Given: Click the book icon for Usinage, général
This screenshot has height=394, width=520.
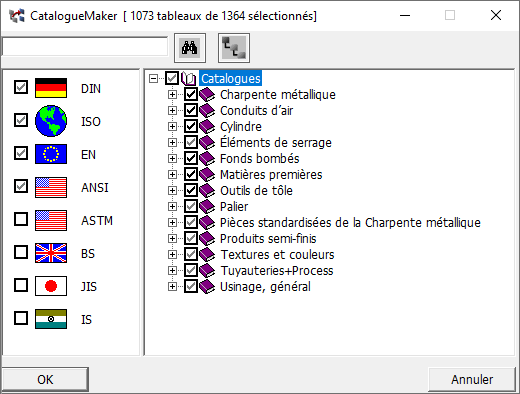Looking at the screenshot, I should tap(207, 287).
